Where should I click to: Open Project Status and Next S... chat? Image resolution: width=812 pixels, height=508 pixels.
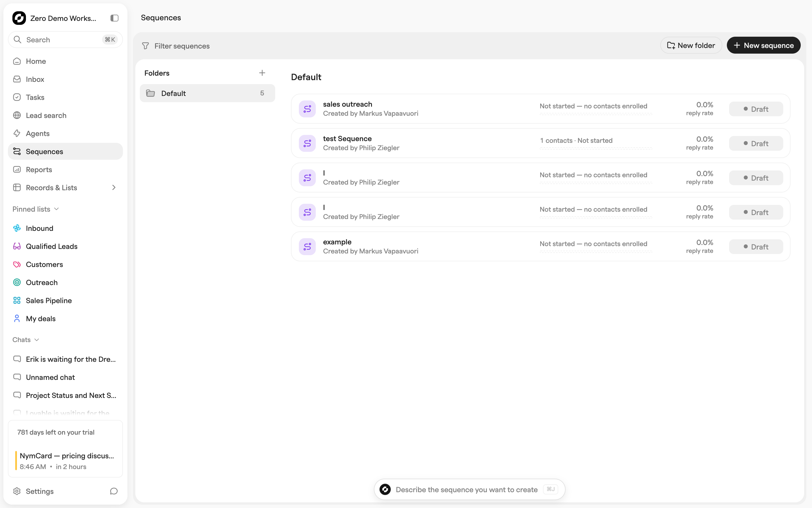[65, 395]
